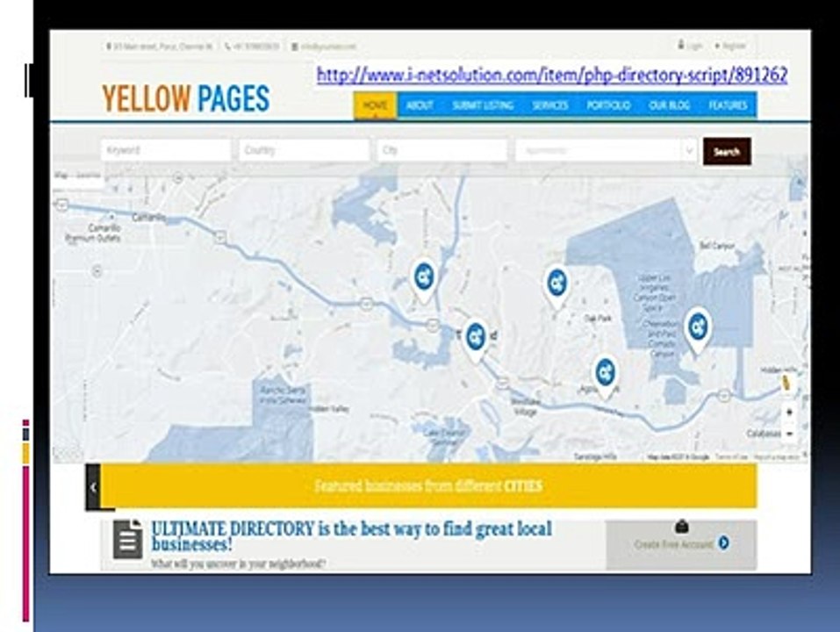The height and width of the screenshot is (632, 840).
Task: Click the Bell Canyon label on map
Action: click(x=717, y=246)
